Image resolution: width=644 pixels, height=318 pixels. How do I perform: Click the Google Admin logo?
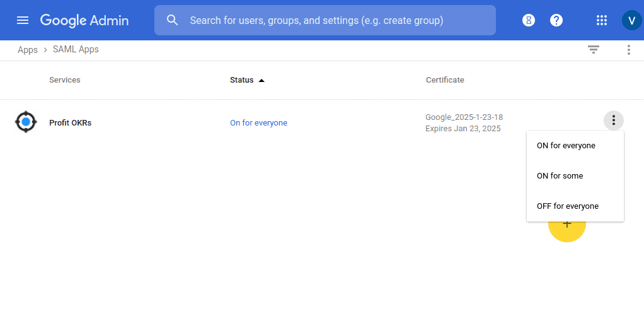(84, 20)
